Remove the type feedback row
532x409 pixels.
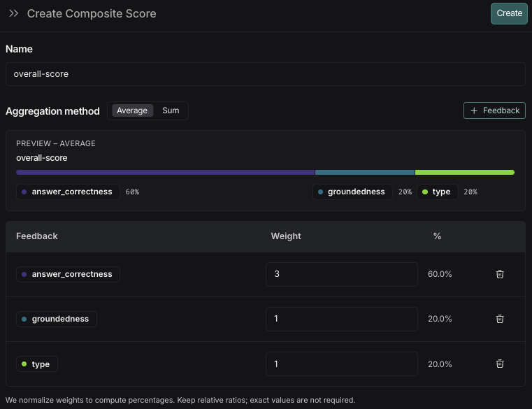pos(500,364)
